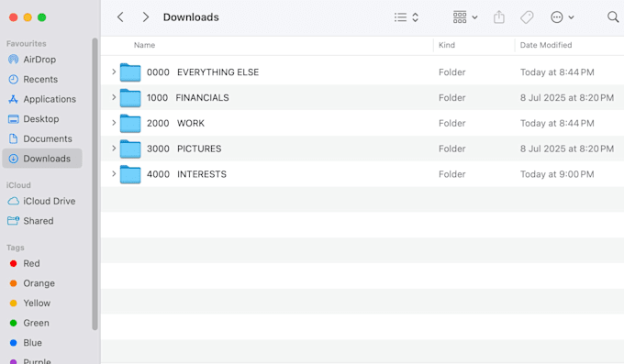Filter by the Yellow tag
624x364 pixels.
coord(42,303)
